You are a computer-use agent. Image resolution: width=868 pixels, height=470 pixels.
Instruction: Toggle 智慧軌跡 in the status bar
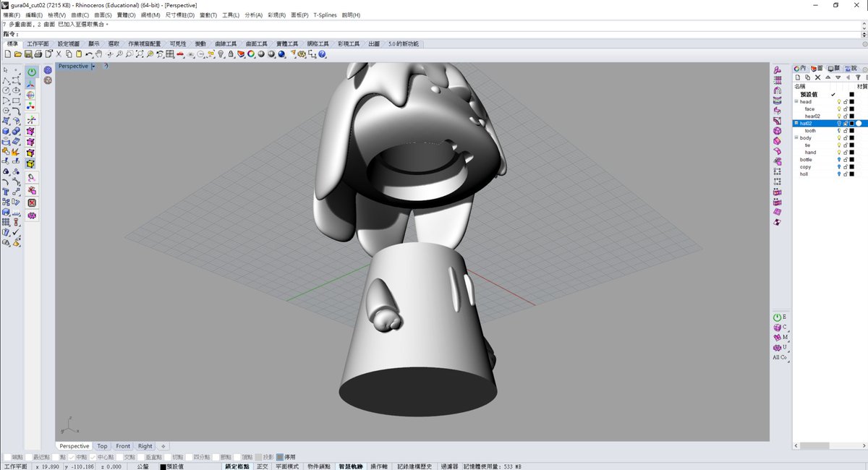point(351,466)
